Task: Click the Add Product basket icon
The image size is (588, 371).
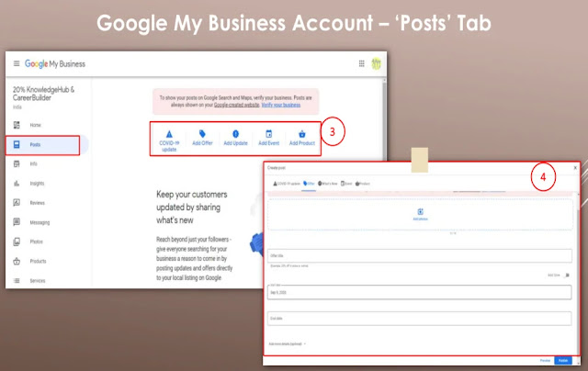Action: coord(302,134)
